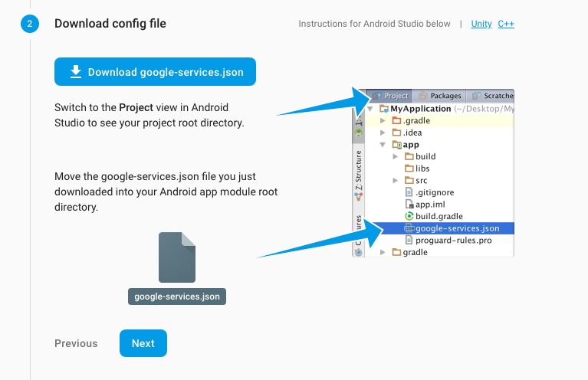Collapse the app module arrow
Screen dimensions: 588x380
[383, 145]
